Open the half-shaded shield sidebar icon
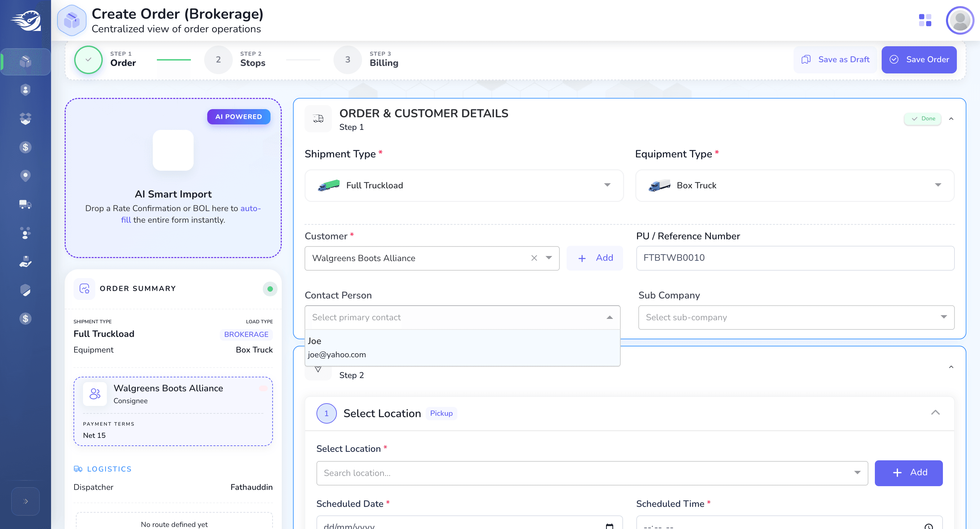 [26, 290]
